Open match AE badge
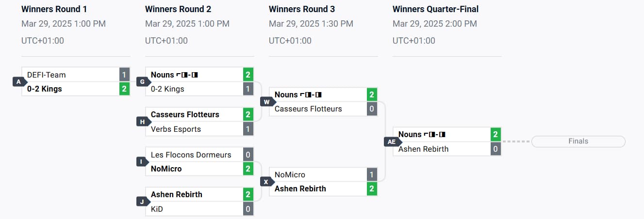Viewport: 644px width, 219px height. [392, 142]
